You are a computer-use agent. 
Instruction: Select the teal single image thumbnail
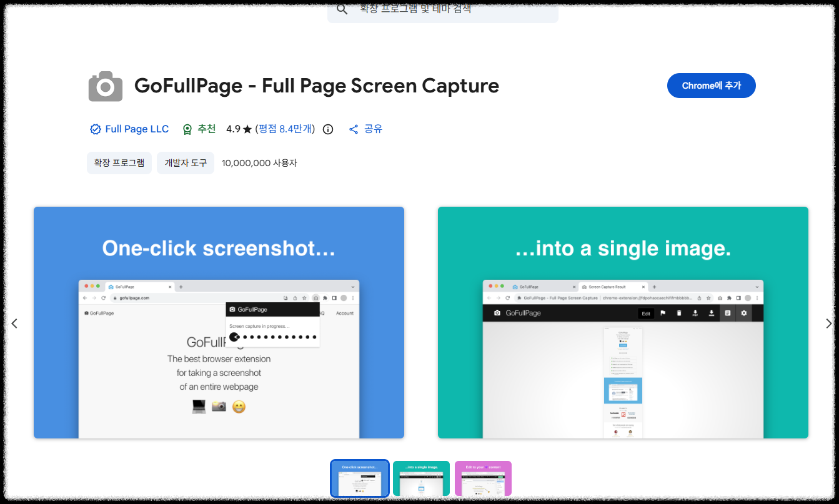point(421,478)
